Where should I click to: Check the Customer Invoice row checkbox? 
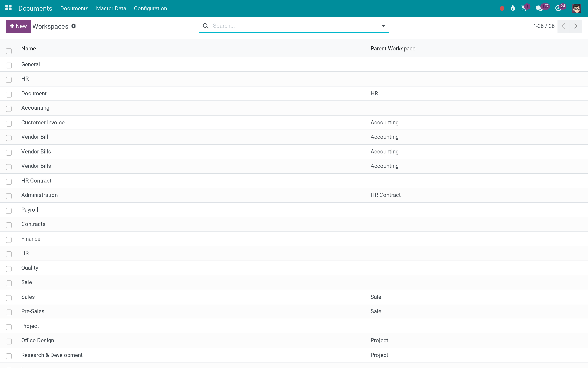[9, 124]
